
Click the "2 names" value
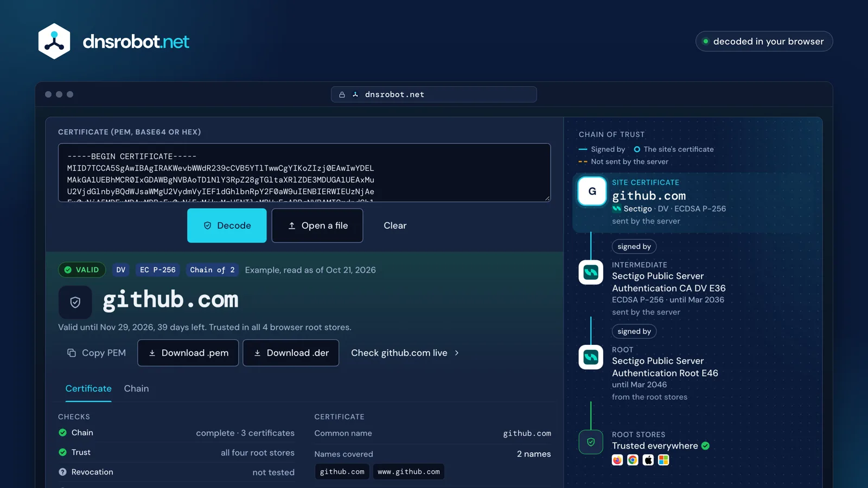click(534, 454)
